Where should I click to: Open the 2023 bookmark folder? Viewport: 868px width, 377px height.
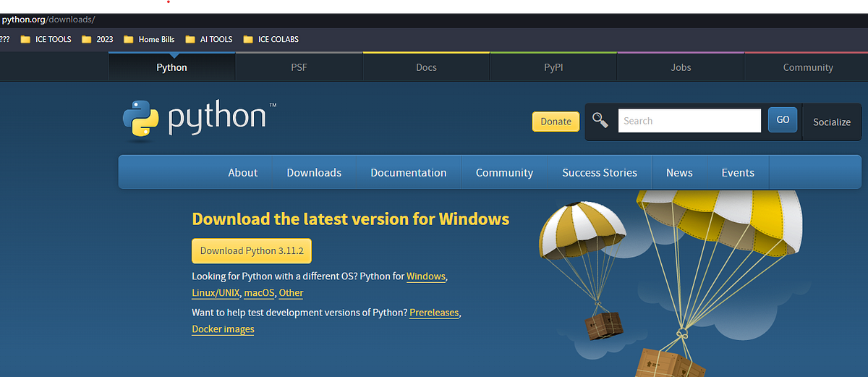[98, 39]
